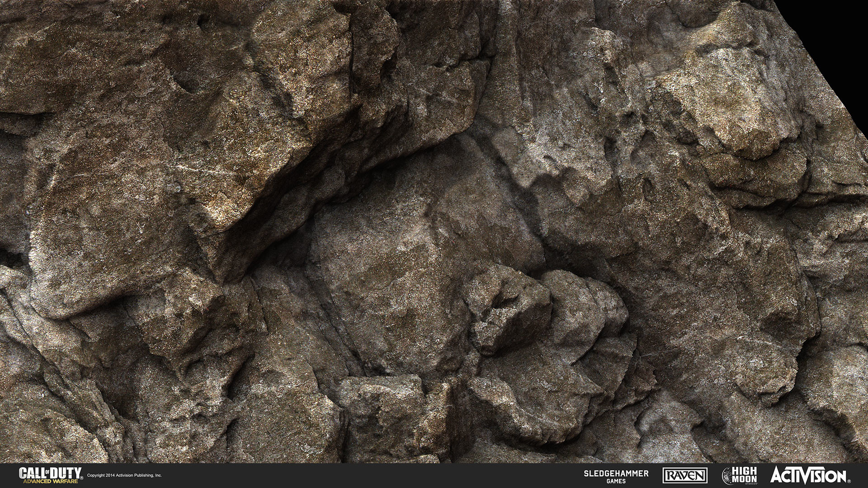Click the Call of Duty logo
The image size is (868, 488).
[50, 472]
